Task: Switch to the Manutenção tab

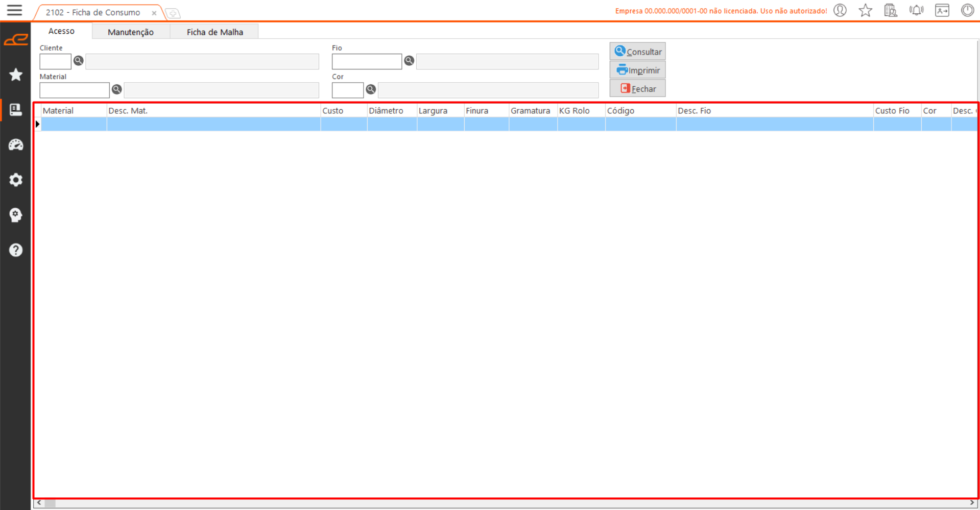Action: click(130, 32)
